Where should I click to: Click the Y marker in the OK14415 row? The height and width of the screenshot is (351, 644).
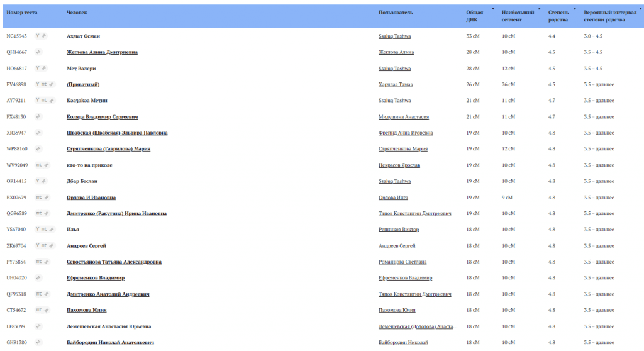tap(38, 181)
